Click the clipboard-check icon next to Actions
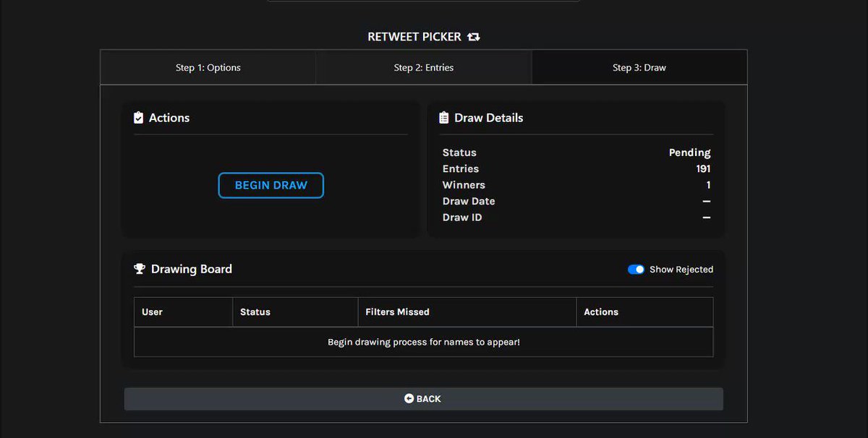Image resolution: width=868 pixels, height=438 pixels. (x=139, y=118)
